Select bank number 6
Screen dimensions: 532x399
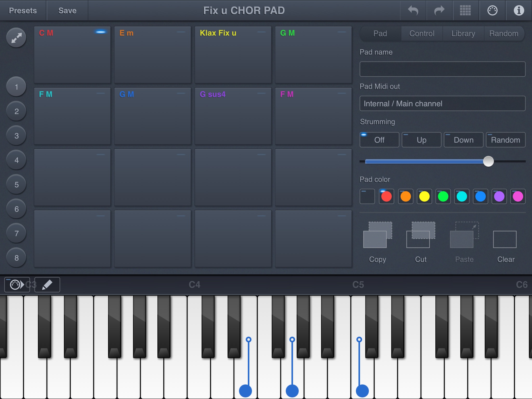click(x=16, y=209)
